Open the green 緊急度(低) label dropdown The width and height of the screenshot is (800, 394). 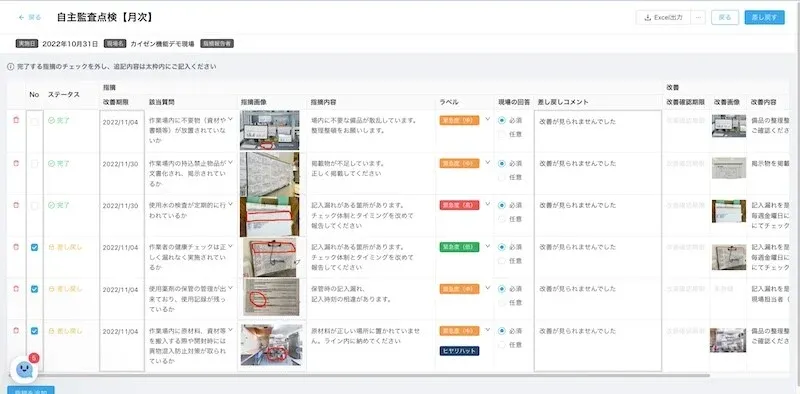pyautogui.click(x=487, y=245)
